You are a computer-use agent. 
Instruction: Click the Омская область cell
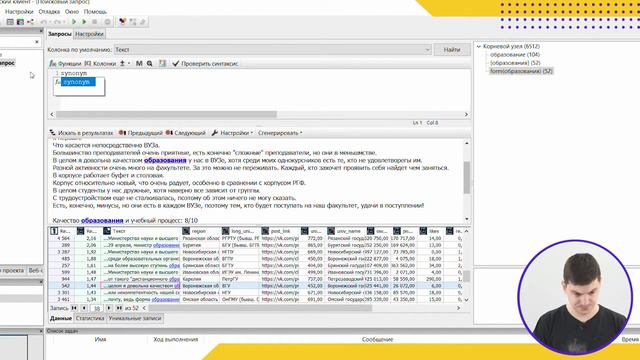click(200, 300)
